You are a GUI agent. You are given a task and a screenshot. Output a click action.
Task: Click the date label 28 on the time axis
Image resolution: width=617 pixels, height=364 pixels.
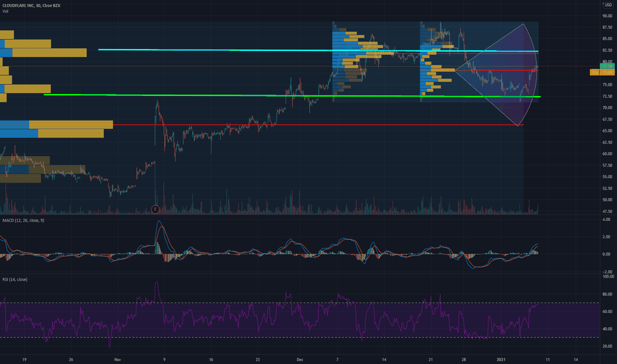coord(464,359)
